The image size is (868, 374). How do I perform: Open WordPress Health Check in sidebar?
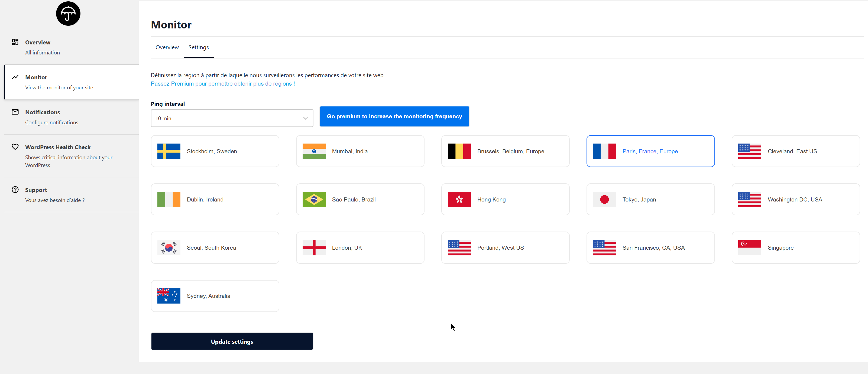(72, 156)
